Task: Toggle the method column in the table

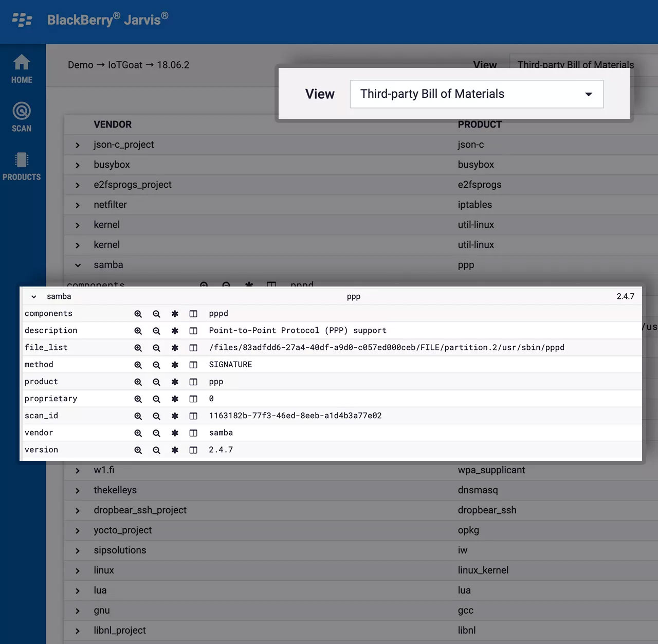Action: (x=193, y=365)
